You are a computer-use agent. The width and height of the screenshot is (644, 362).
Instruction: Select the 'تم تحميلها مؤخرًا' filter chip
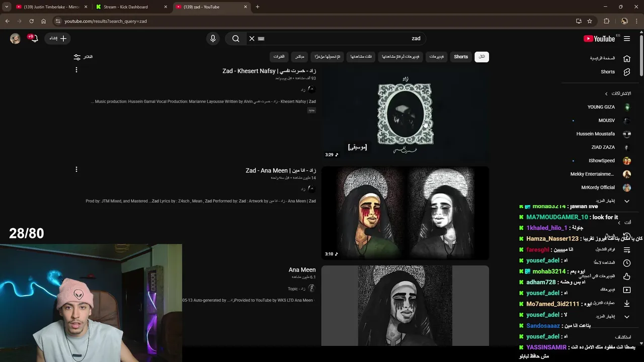click(328, 57)
